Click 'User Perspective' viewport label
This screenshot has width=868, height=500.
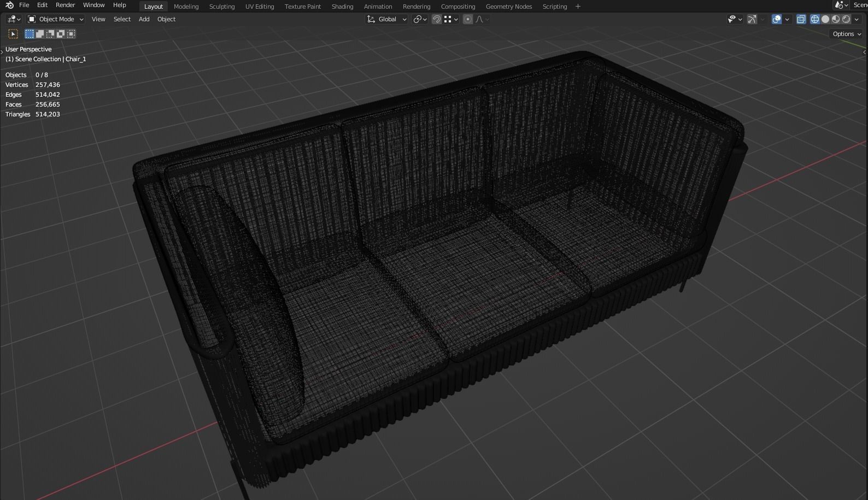click(x=28, y=49)
